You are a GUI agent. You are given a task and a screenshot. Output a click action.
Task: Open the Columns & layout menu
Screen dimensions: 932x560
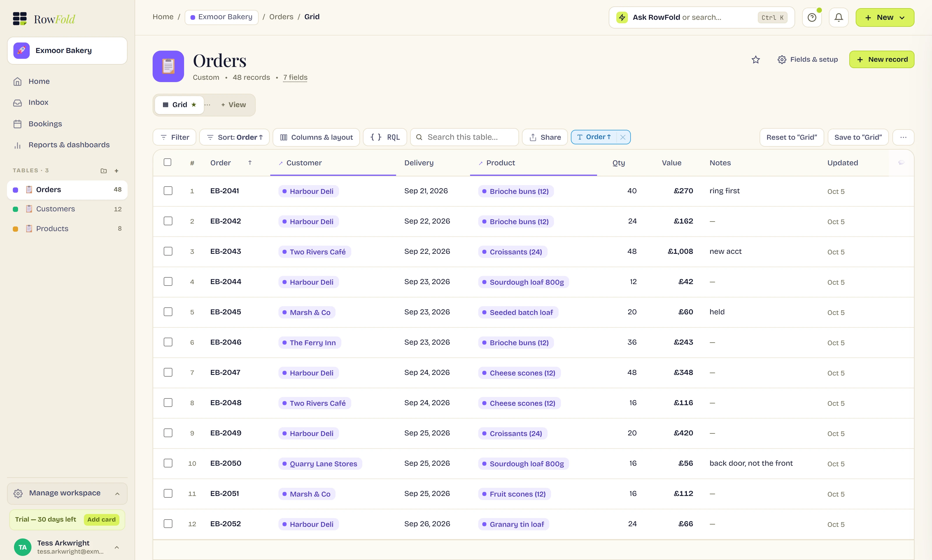[316, 137]
